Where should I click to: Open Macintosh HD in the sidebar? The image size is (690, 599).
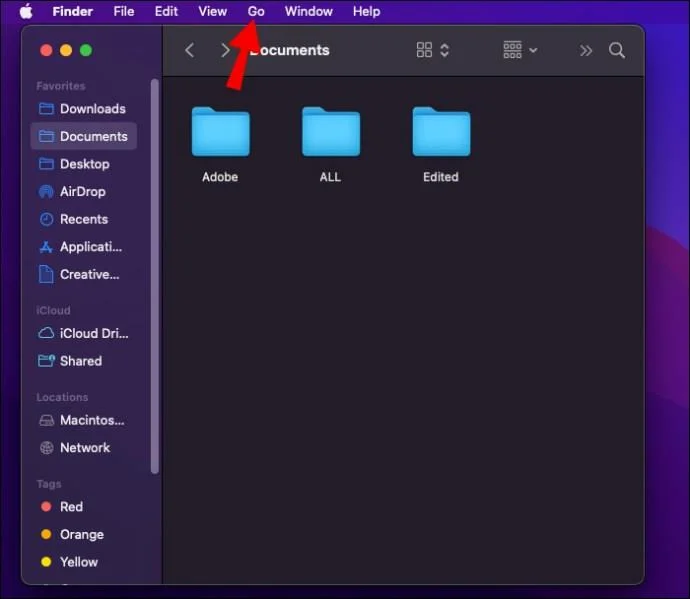(x=83, y=420)
